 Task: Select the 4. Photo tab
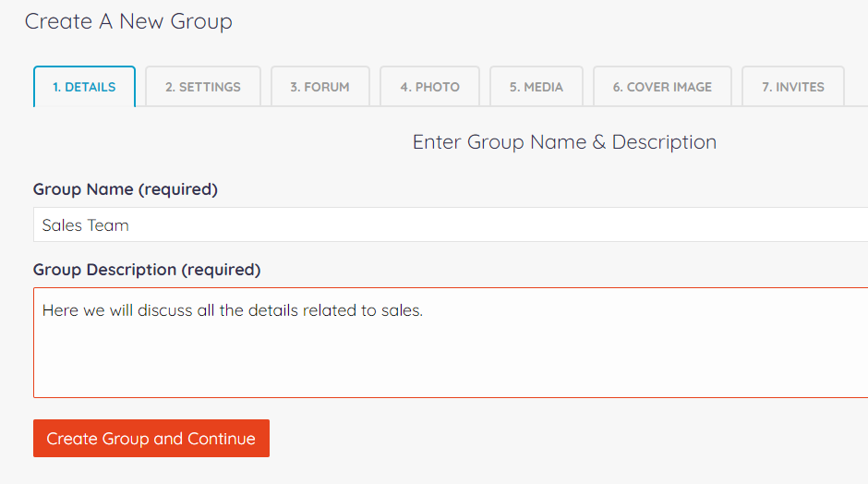click(430, 87)
